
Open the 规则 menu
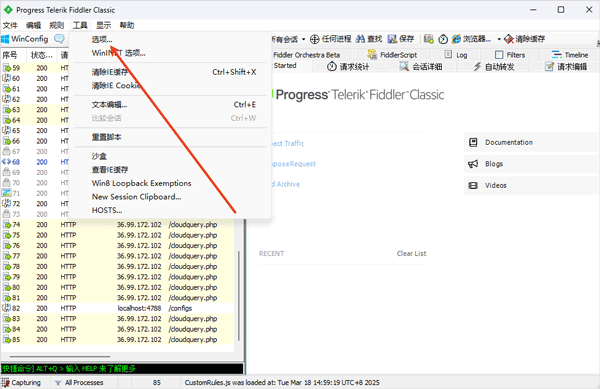(57, 25)
